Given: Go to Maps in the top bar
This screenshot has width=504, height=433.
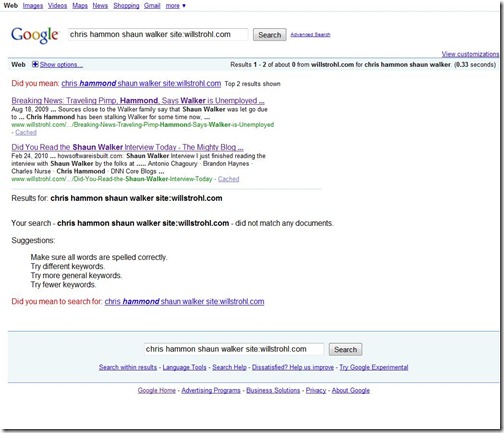Looking at the screenshot, I should (x=80, y=6).
